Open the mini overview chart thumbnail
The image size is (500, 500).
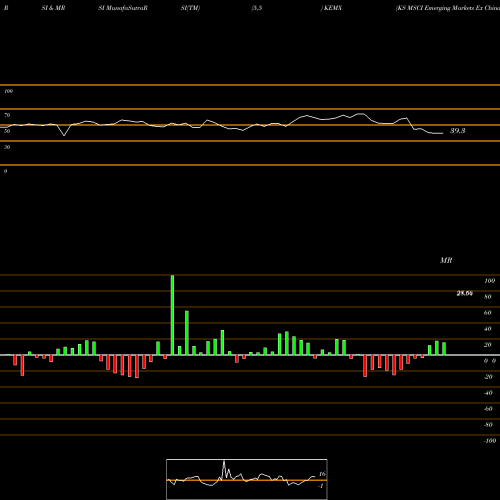pos(247,479)
